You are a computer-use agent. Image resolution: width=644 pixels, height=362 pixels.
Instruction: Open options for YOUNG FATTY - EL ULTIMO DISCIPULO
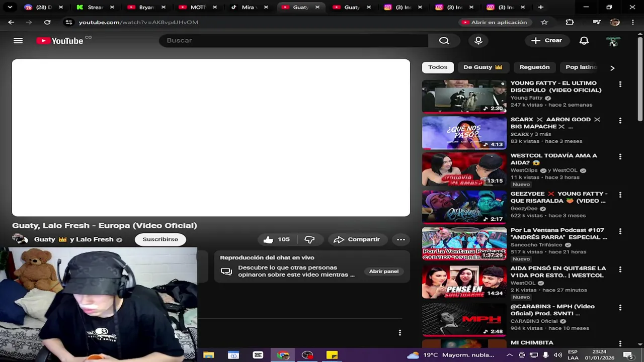coord(620,84)
